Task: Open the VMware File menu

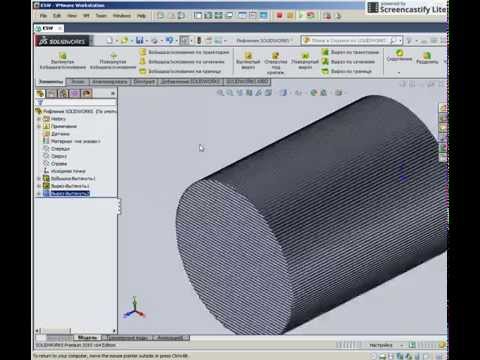Action: click(x=43, y=16)
